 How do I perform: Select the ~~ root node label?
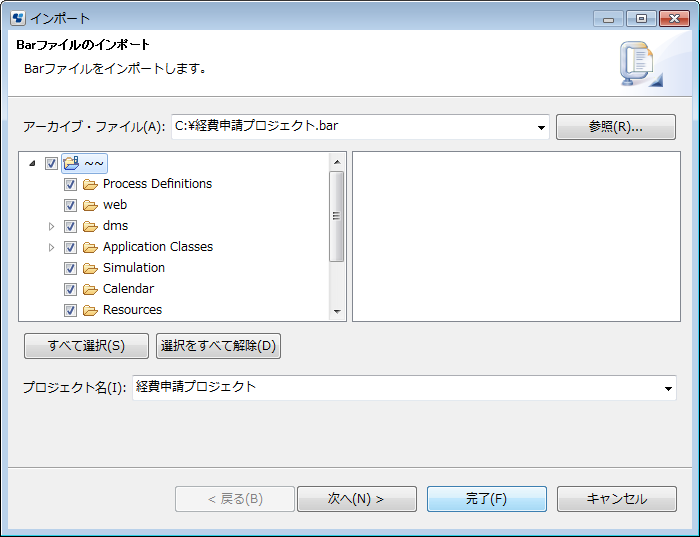click(94, 163)
